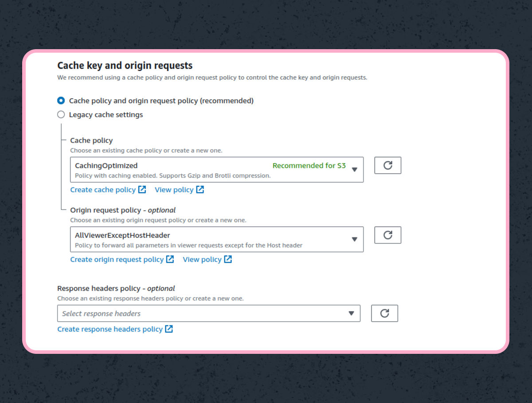This screenshot has height=403, width=532.
Task: Select Cache policy and origin request policy option
Action: click(61, 101)
